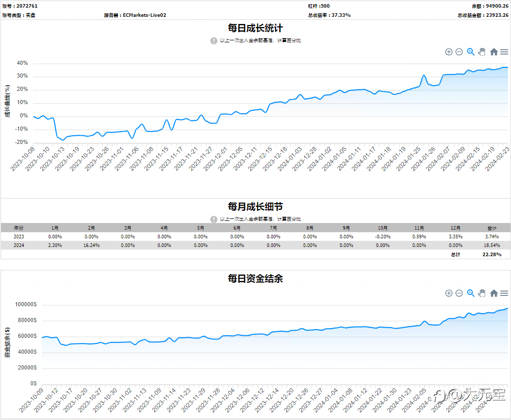Reset balance chart zoom with home icon
Viewport: 511px width, 420px height.
[494, 293]
